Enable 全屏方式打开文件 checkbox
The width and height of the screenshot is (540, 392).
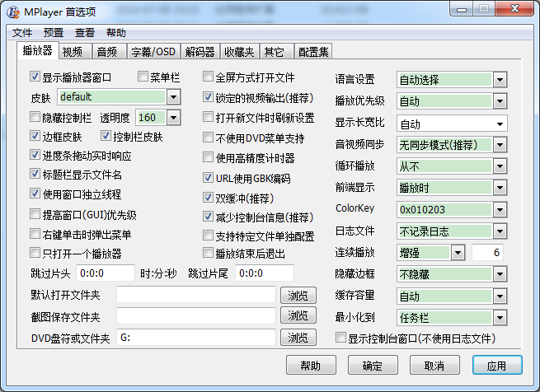[x=208, y=77]
